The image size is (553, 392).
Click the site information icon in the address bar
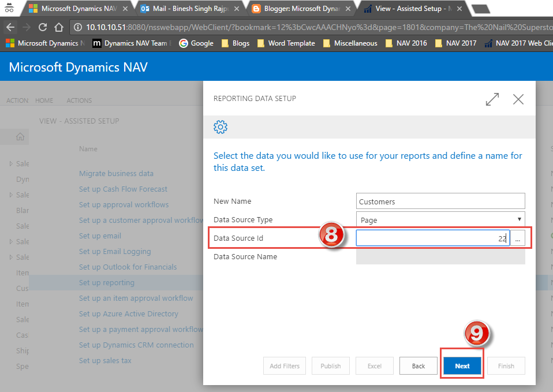click(x=77, y=26)
